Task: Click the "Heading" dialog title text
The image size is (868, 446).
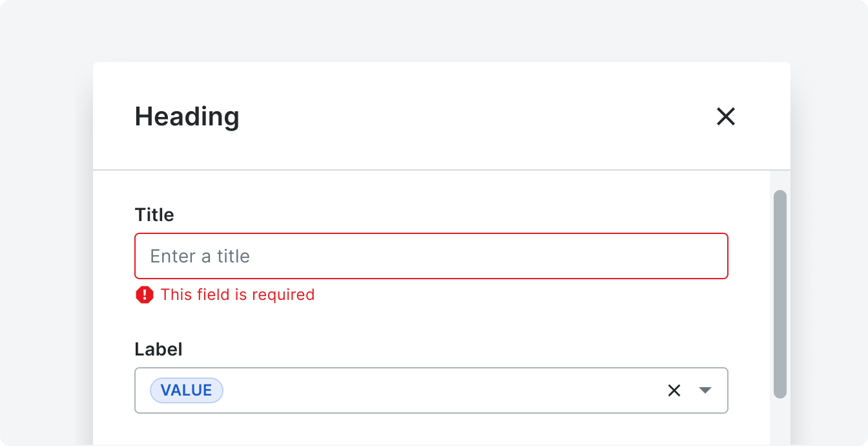Action: [x=187, y=116]
